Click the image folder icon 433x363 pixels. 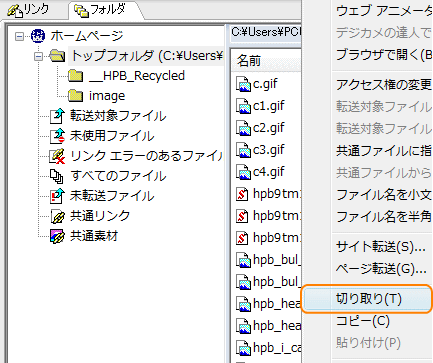pyautogui.click(x=76, y=96)
